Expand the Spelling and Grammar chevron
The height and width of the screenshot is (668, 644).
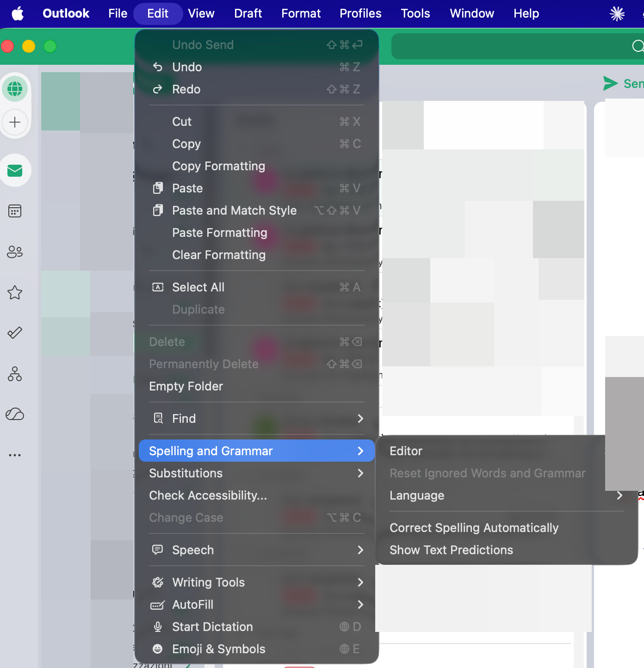coord(360,451)
